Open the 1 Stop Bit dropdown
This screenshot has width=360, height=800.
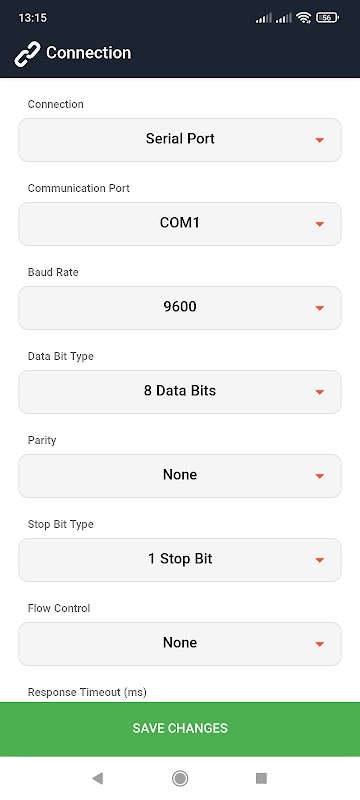[180, 560]
